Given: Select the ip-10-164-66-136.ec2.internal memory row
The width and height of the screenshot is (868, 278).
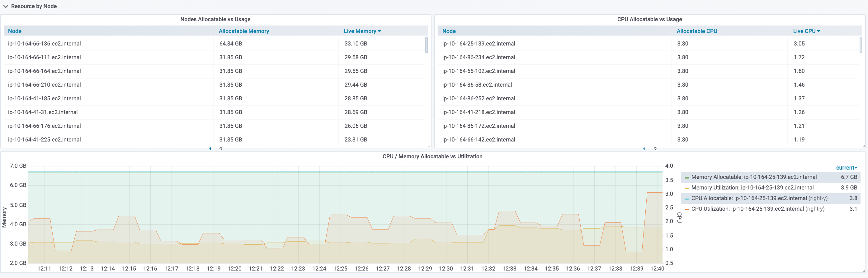Looking at the screenshot, I should click(x=214, y=44).
